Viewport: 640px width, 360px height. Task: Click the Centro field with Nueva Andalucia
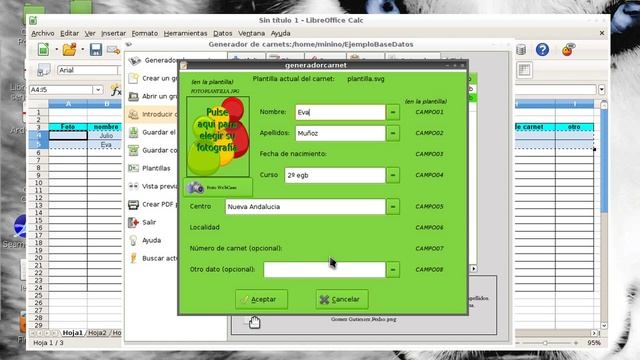tap(305, 207)
